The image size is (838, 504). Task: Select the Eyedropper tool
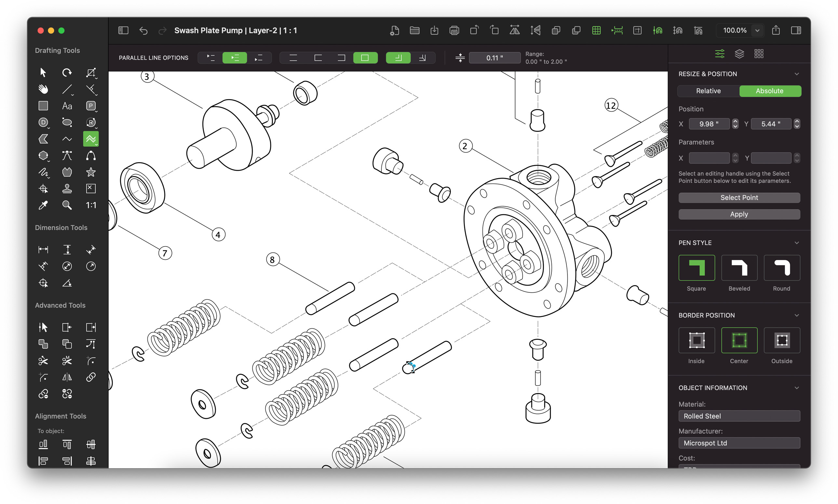pos(44,205)
